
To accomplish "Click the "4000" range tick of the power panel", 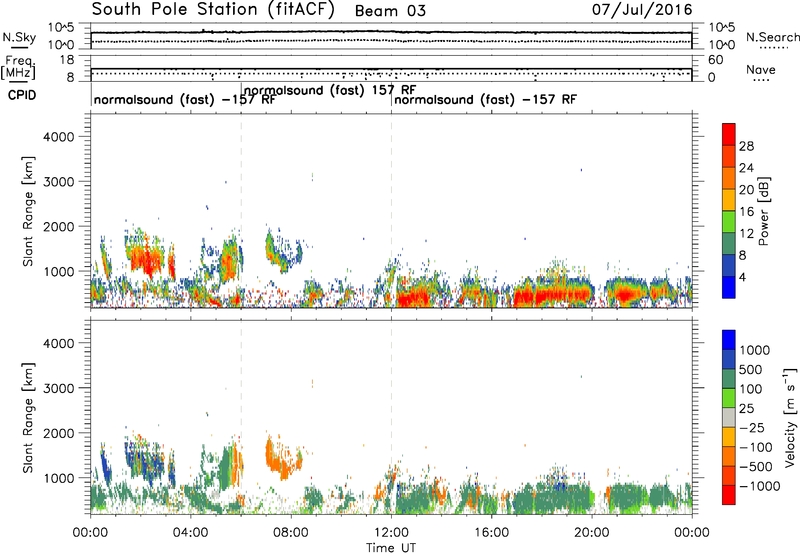I will 58,137.
